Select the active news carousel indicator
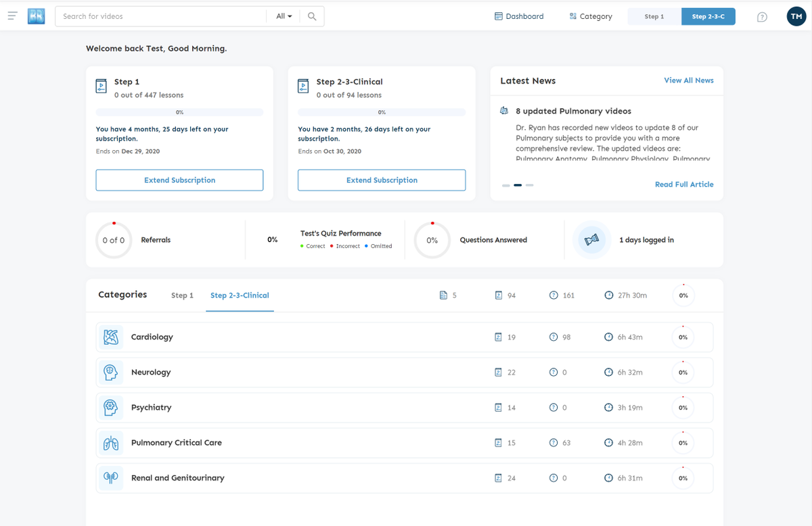This screenshot has width=812, height=526. click(518, 185)
